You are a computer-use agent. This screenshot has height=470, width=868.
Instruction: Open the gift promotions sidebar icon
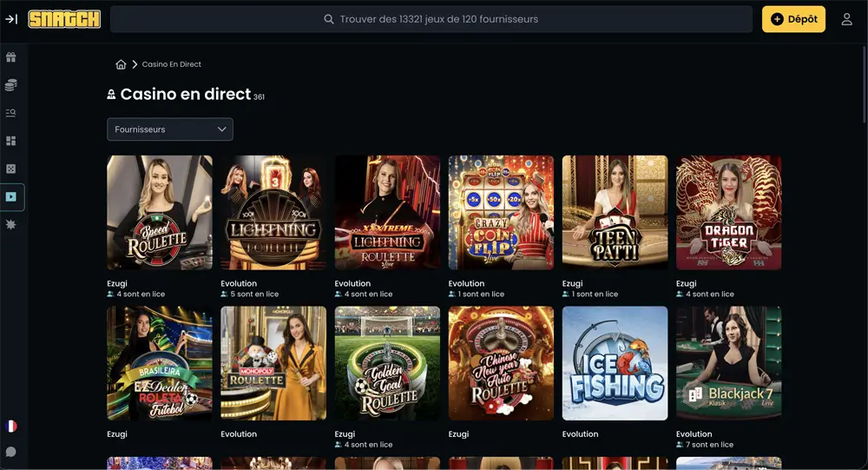point(11,57)
